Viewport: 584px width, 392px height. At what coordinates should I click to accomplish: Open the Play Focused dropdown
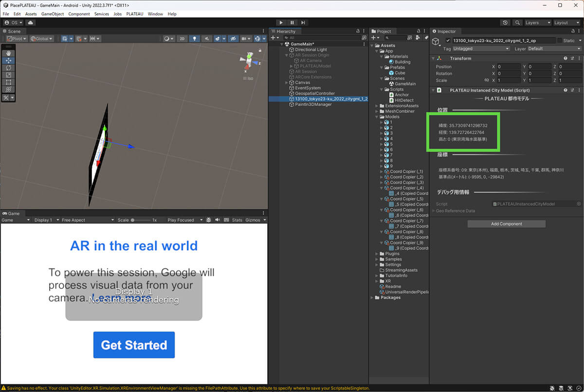(x=184, y=220)
